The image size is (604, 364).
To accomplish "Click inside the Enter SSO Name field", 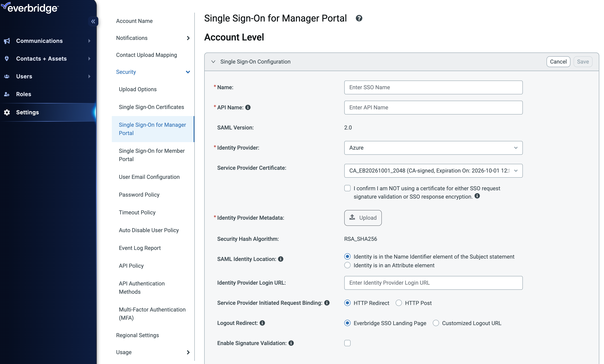I will [x=433, y=87].
